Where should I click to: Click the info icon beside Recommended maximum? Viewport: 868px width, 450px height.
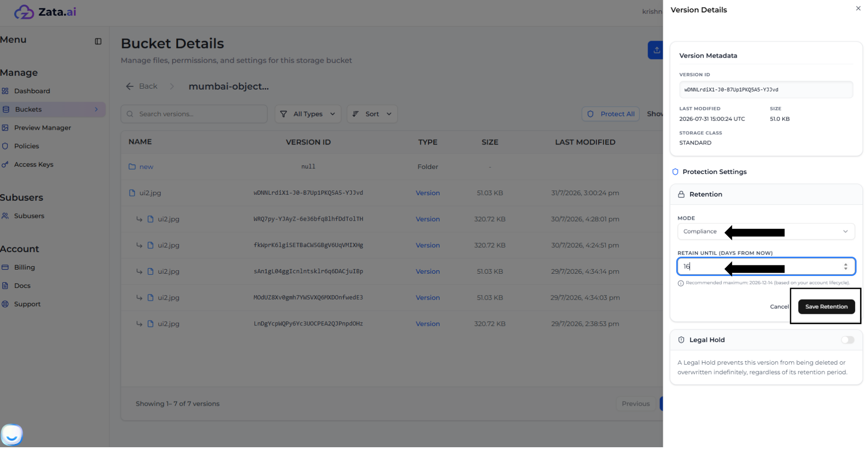point(680,283)
